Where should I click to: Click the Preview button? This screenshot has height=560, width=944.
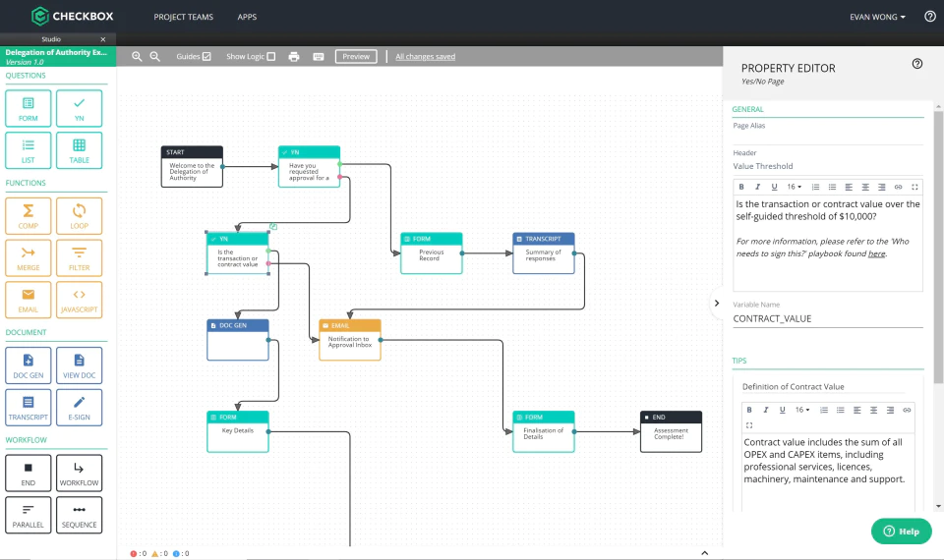[356, 57]
